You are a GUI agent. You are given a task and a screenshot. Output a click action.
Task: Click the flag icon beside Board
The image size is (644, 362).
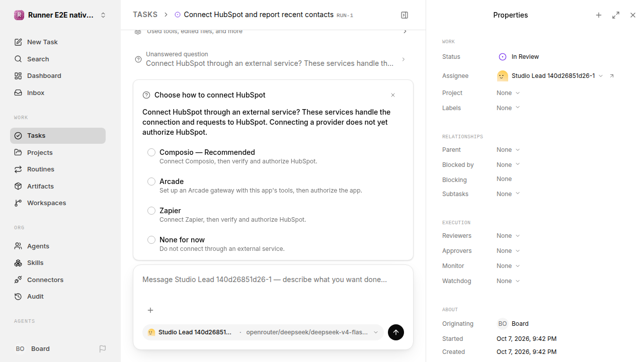[103, 349]
